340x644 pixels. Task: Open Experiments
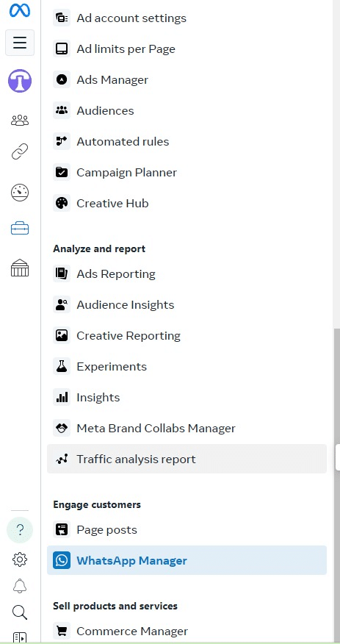point(187,366)
